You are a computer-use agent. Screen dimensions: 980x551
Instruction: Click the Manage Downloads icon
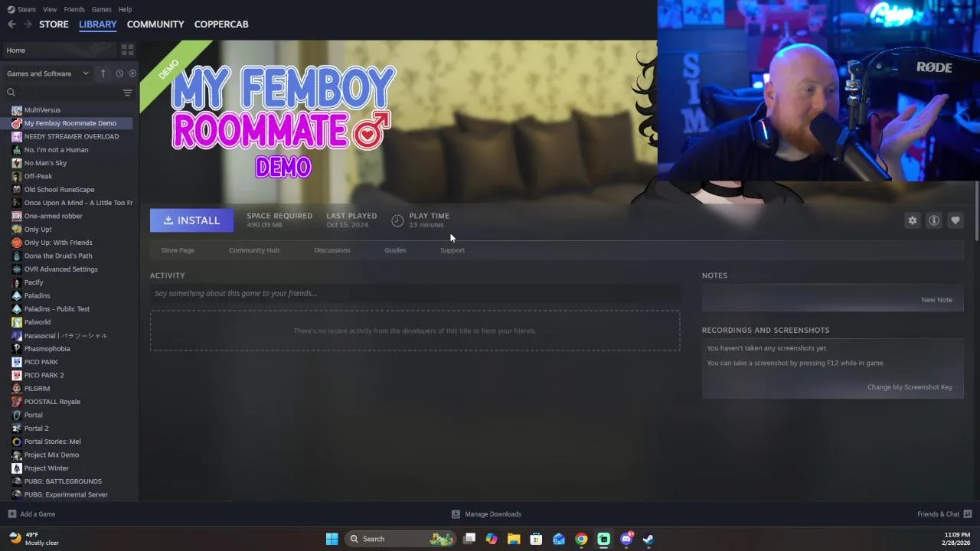click(456, 514)
